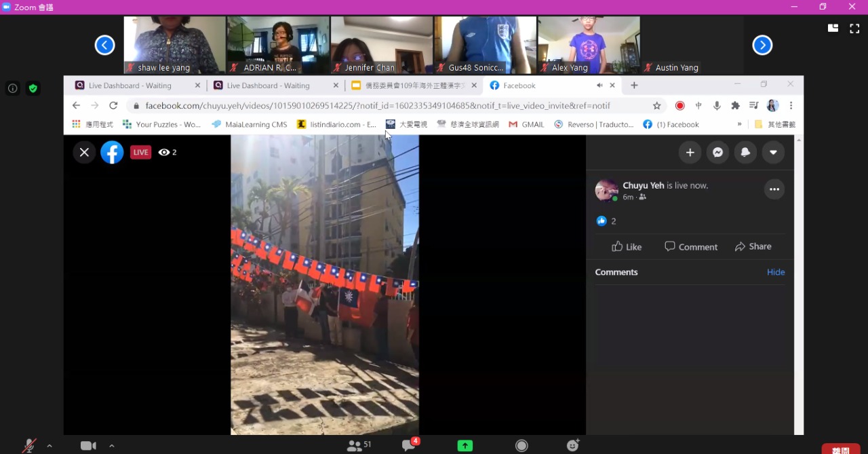Close the live video with the X icon
This screenshot has width=868, height=454.
point(84,152)
